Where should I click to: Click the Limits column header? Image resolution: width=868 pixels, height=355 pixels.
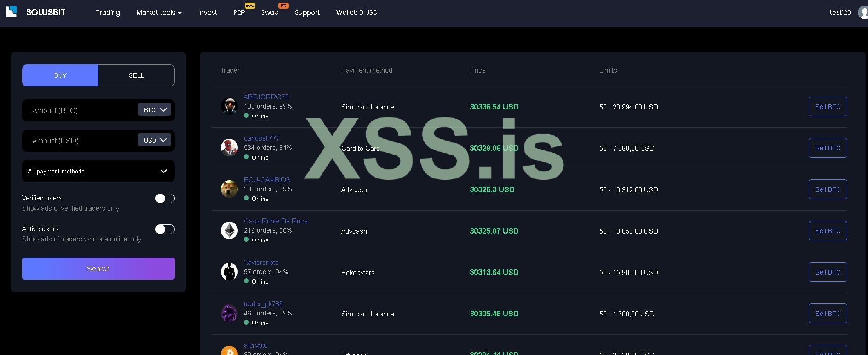pos(608,70)
